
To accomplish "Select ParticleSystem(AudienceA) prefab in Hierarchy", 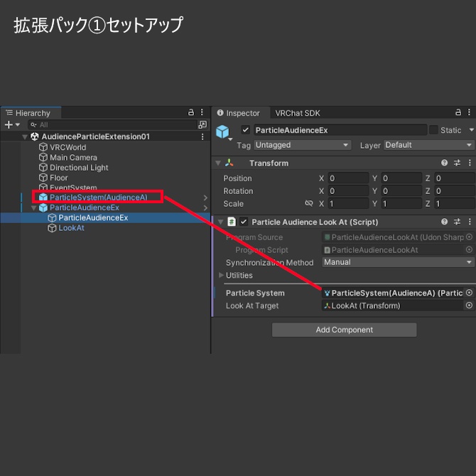I will tap(98, 198).
